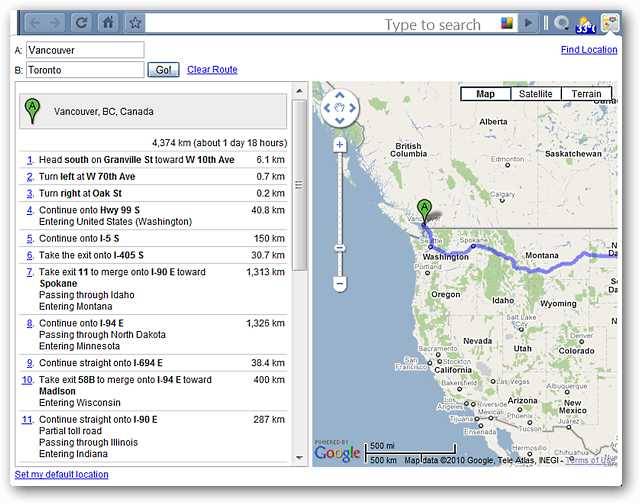This screenshot has height=504, width=640.
Task: Click the zoom slider track above handle
Action: pos(340,198)
